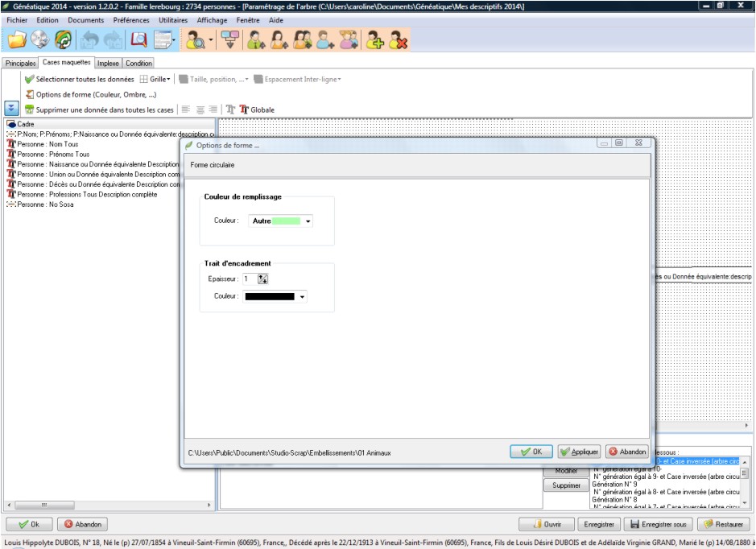Click the search person magnifier icon
The height and width of the screenshot is (549, 756).
pos(196,39)
